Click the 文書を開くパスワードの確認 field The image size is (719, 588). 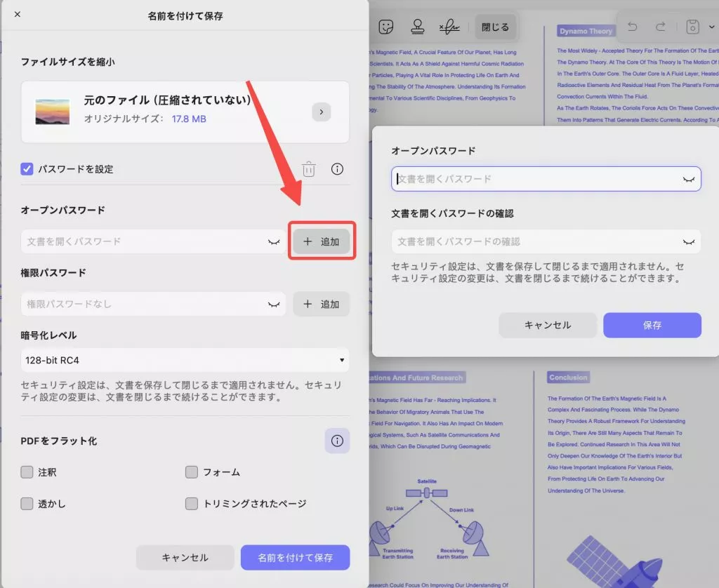pos(546,241)
